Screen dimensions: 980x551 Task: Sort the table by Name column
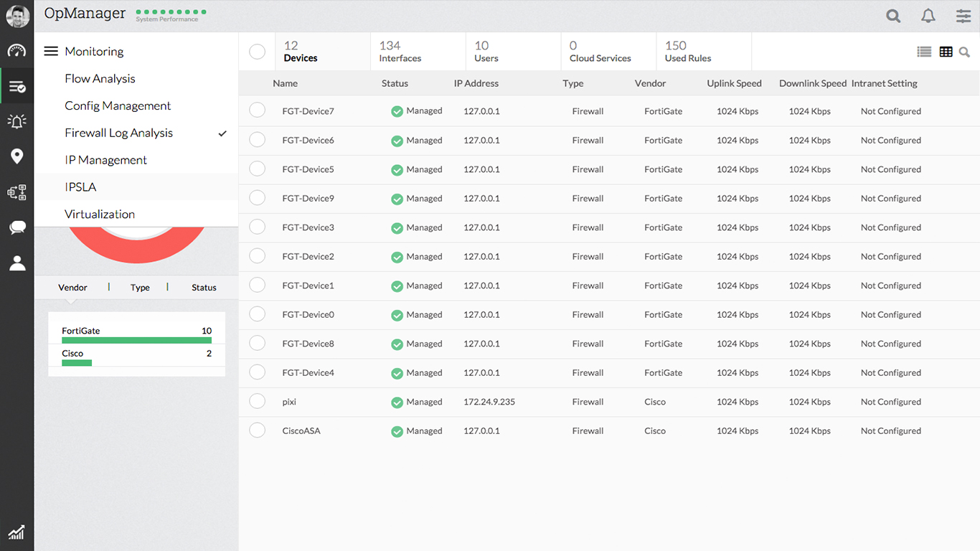pyautogui.click(x=285, y=84)
